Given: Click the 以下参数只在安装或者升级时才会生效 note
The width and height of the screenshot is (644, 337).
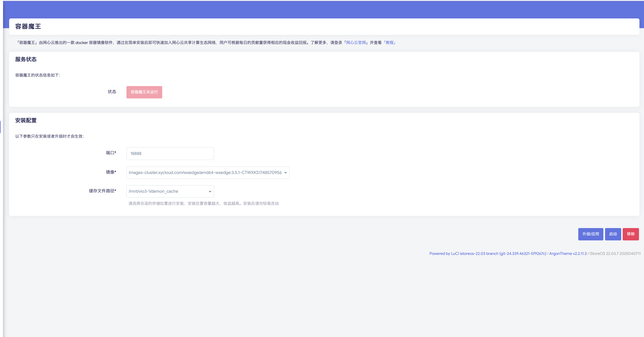Looking at the screenshot, I should (49, 136).
